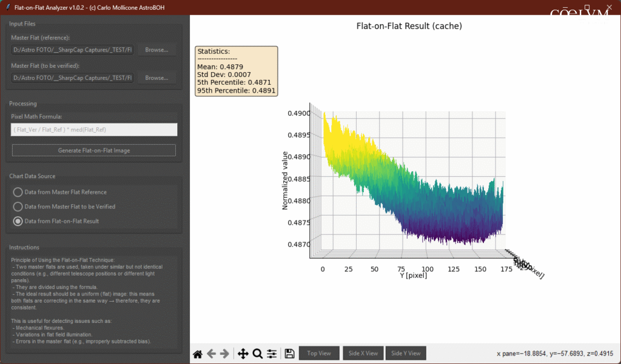Browse for the Master Flat to be verified
621x364 pixels.
tap(156, 78)
